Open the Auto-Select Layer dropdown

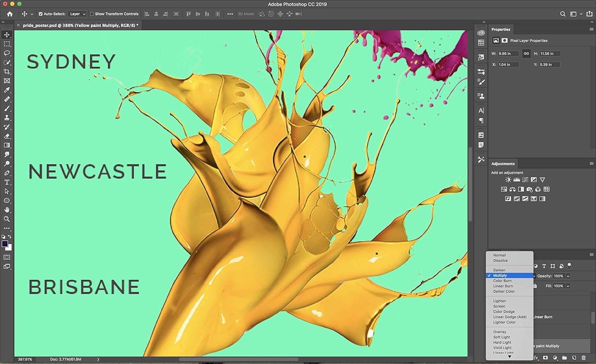[77, 14]
